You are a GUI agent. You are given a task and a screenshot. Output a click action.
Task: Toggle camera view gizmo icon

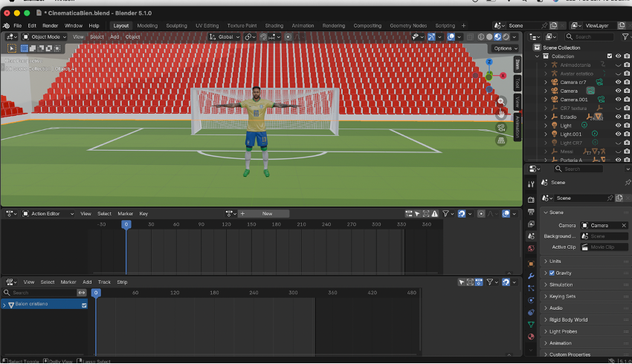(501, 127)
